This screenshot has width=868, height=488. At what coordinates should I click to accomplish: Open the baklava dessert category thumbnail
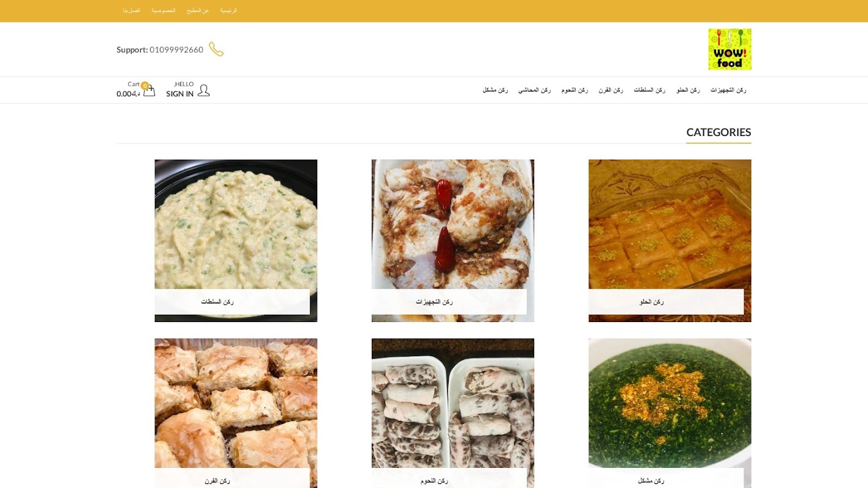[x=670, y=240]
